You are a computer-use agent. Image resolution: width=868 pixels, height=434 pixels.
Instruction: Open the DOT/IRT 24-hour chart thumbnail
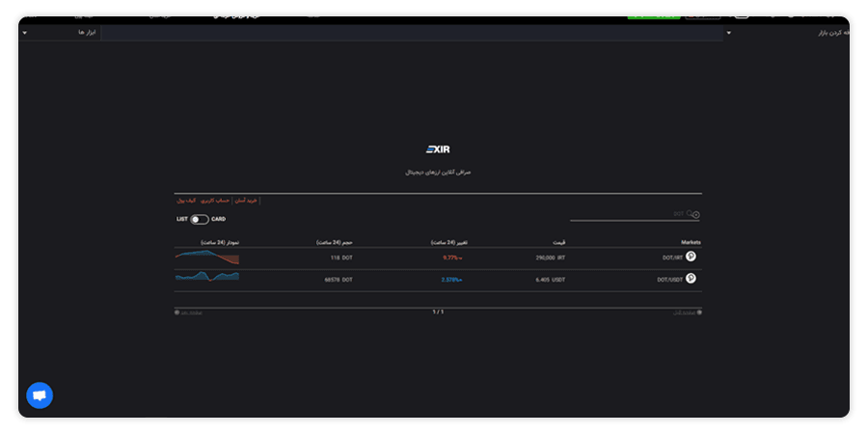pos(207,258)
